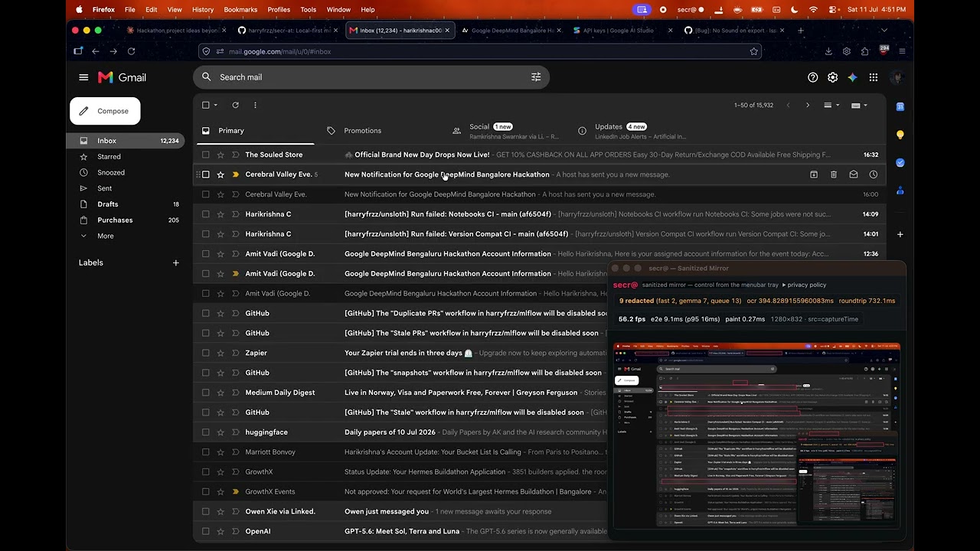Open the Wi-Fi status menu
This screenshot has height=551, width=980.
[813, 9]
